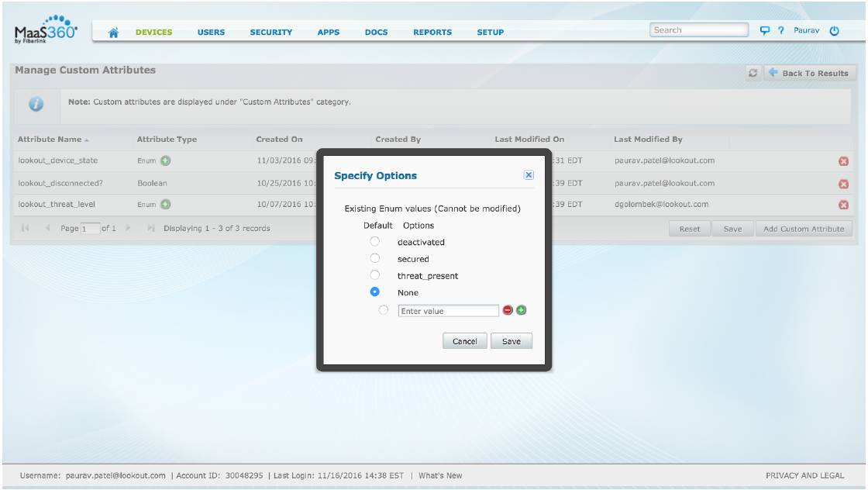Click the info icon by the note
This screenshot has height=490, width=868.
(36, 104)
